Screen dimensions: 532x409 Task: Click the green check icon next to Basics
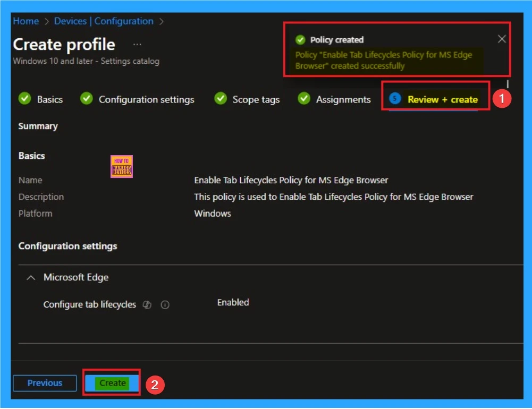[x=24, y=98]
